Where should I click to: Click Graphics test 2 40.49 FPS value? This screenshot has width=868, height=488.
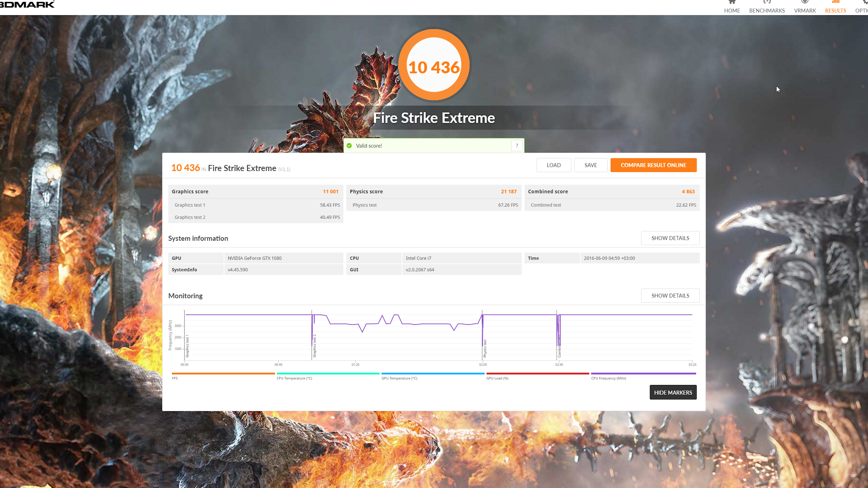click(330, 217)
